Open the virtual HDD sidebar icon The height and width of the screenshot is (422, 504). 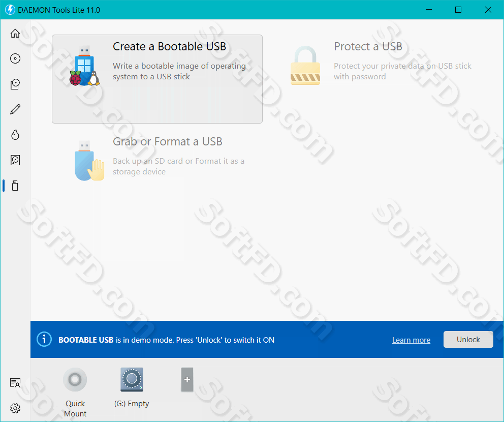tap(15, 160)
